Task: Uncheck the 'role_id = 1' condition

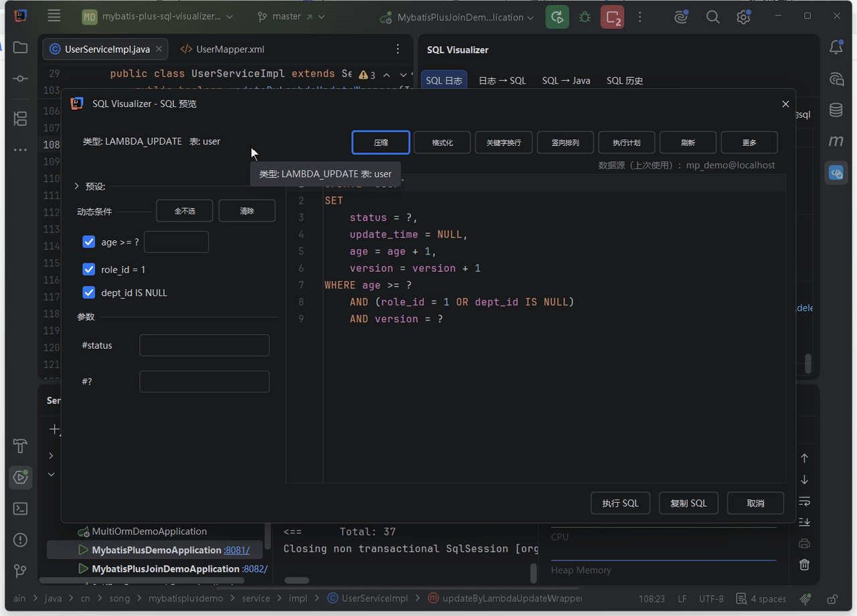Action: pos(88,269)
